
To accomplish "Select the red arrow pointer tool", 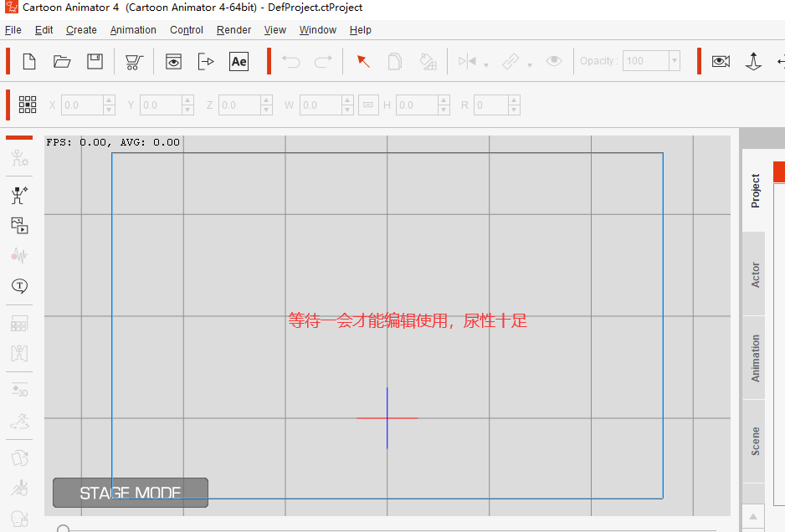I will tap(363, 62).
